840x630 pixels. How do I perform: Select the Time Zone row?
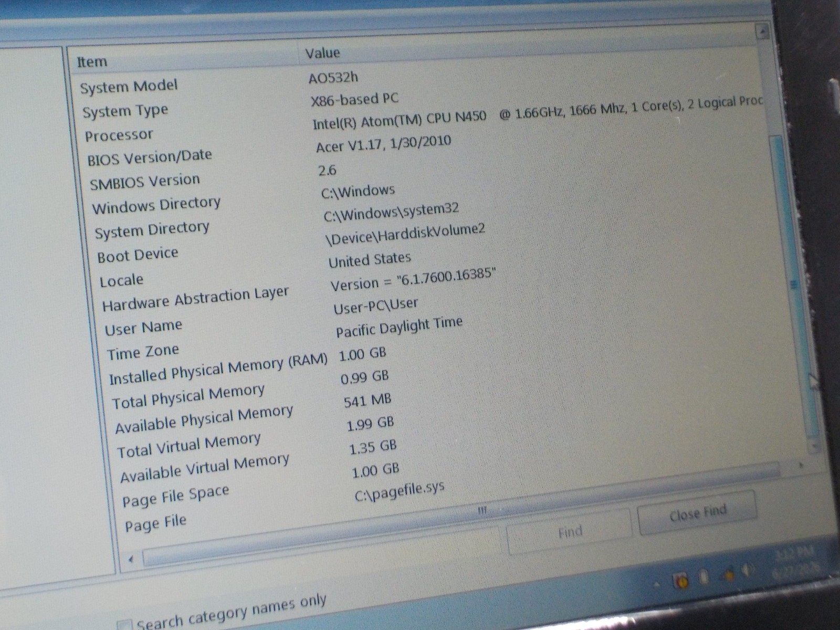[143, 352]
